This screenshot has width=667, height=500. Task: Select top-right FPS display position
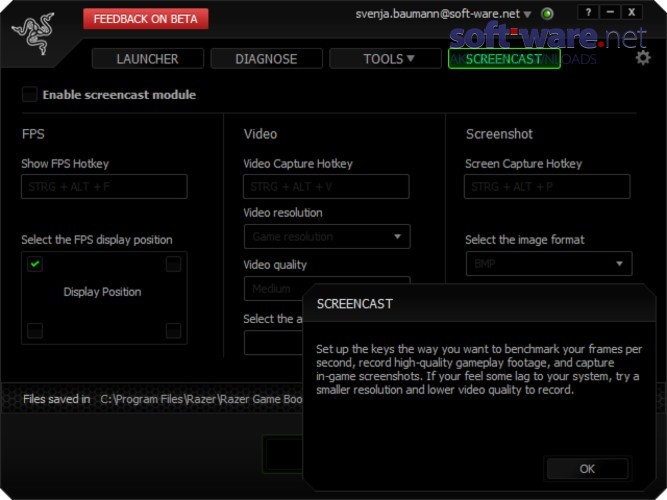coord(173,264)
